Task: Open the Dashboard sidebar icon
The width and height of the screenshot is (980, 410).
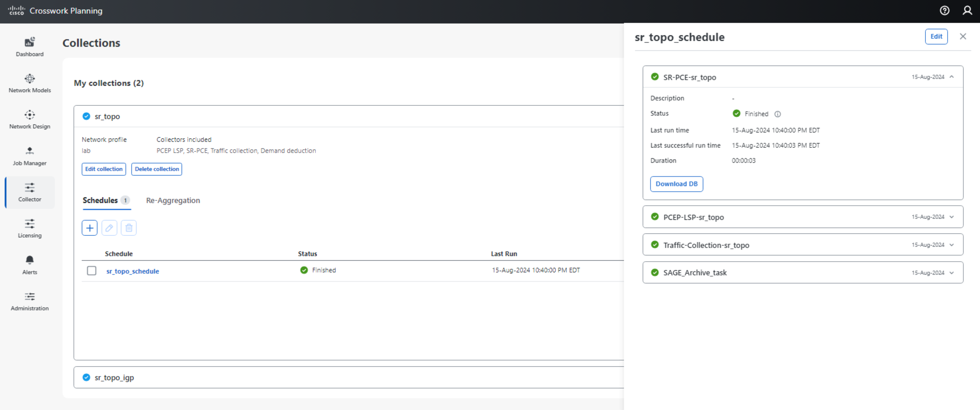Action: point(30,46)
